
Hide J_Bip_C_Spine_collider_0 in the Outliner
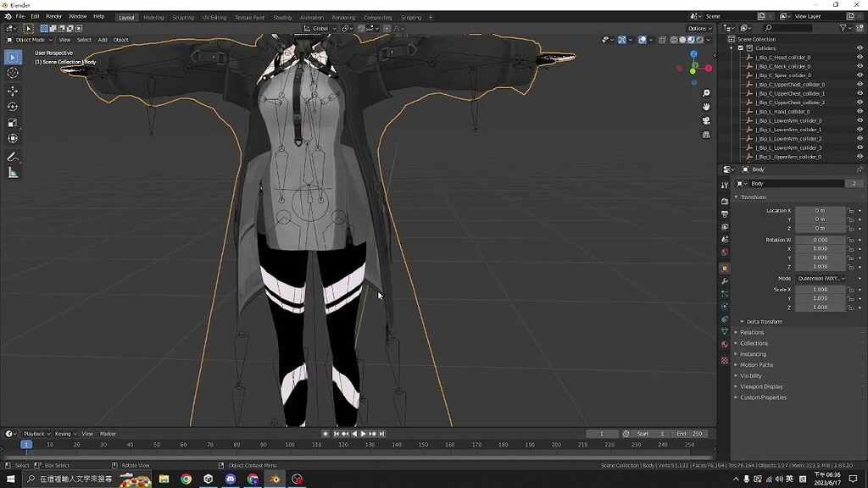coord(860,75)
